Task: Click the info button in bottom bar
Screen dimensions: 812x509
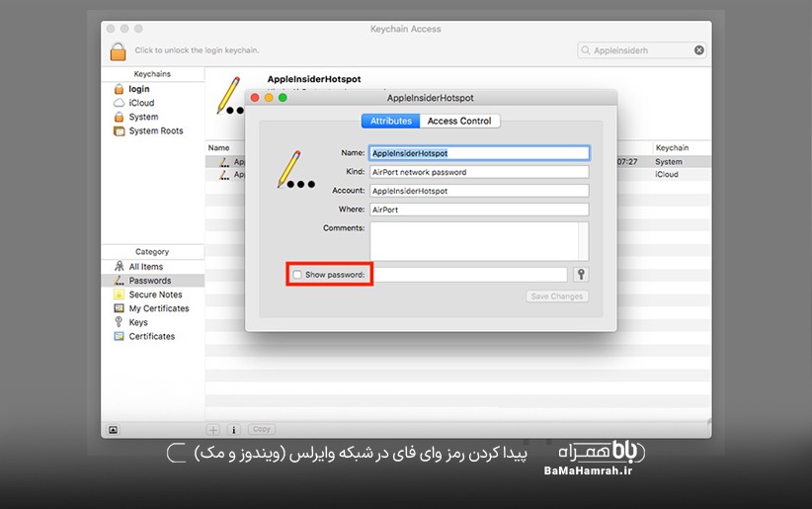Action: click(233, 429)
